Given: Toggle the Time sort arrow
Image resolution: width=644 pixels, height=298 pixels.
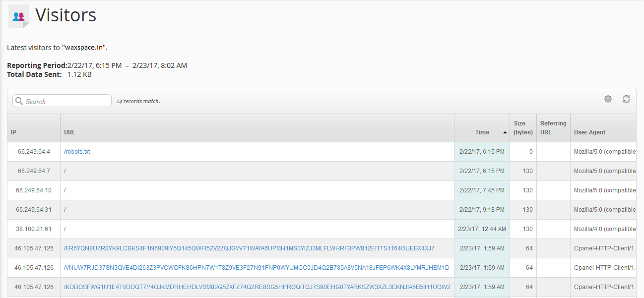Looking at the screenshot, I should point(505,132).
